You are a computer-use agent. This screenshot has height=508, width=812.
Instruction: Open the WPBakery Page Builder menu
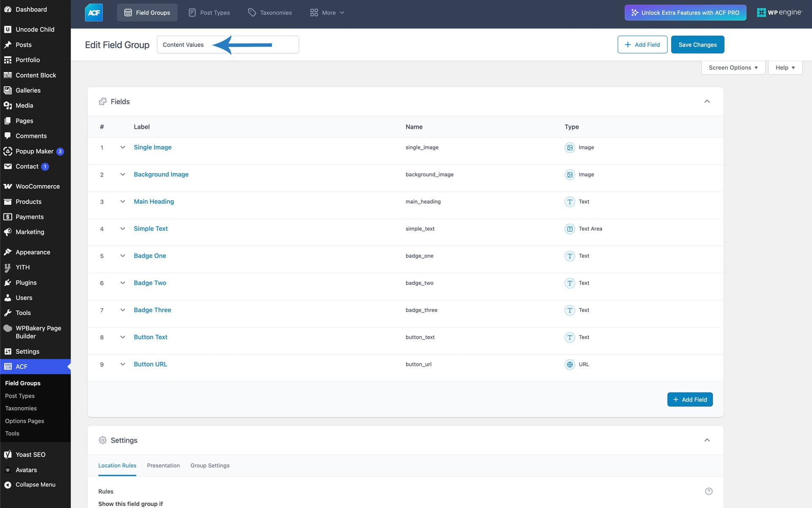pyautogui.click(x=36, y=332)
